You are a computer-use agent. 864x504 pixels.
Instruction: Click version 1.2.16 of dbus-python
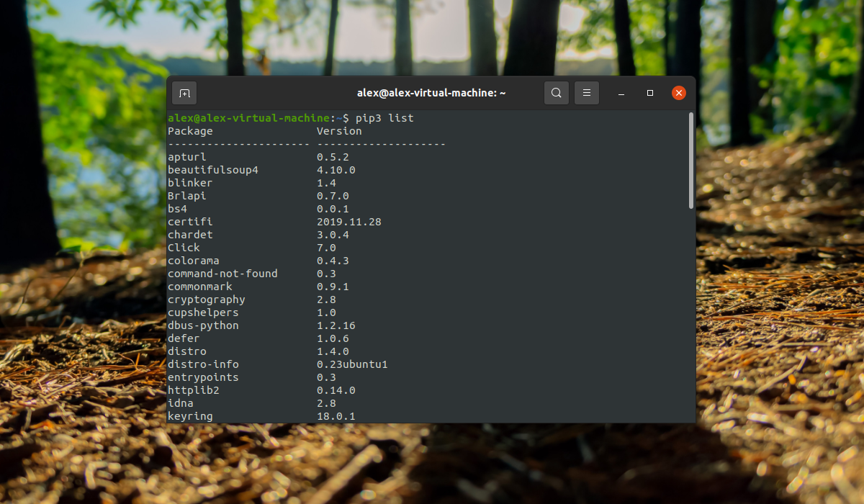(336, 325)
